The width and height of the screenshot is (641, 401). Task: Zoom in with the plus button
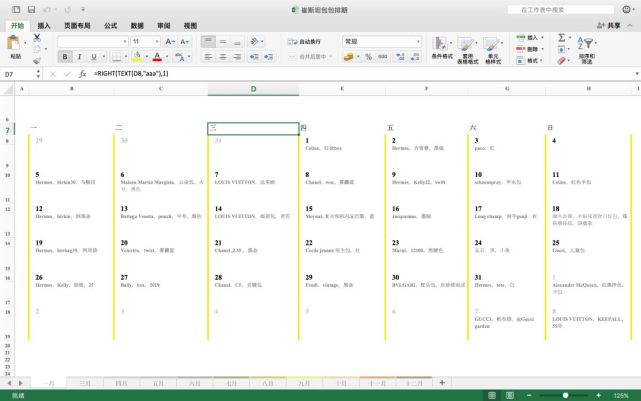click(x=598, y=395)
